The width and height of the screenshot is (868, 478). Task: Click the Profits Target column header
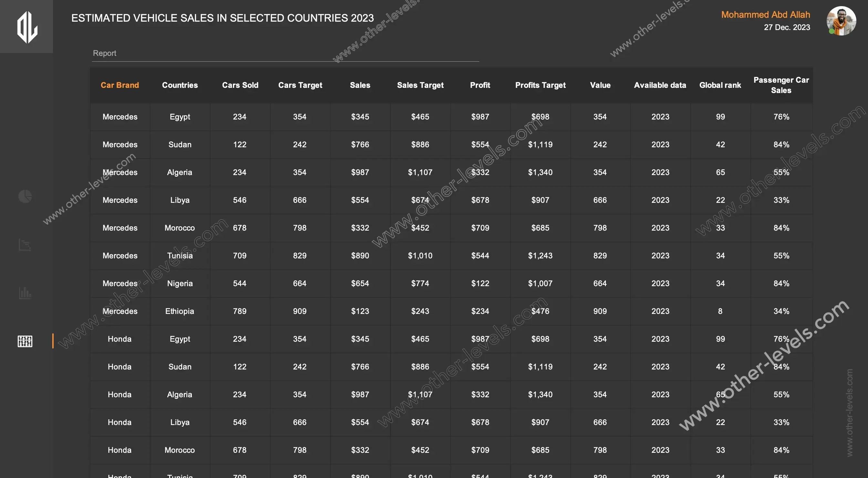[x=540, y=85]
